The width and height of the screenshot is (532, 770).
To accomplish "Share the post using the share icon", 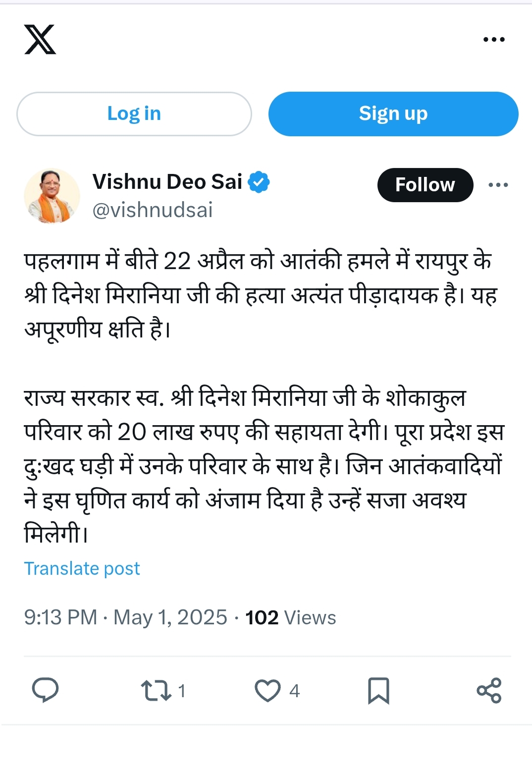I will coord(489,690).
